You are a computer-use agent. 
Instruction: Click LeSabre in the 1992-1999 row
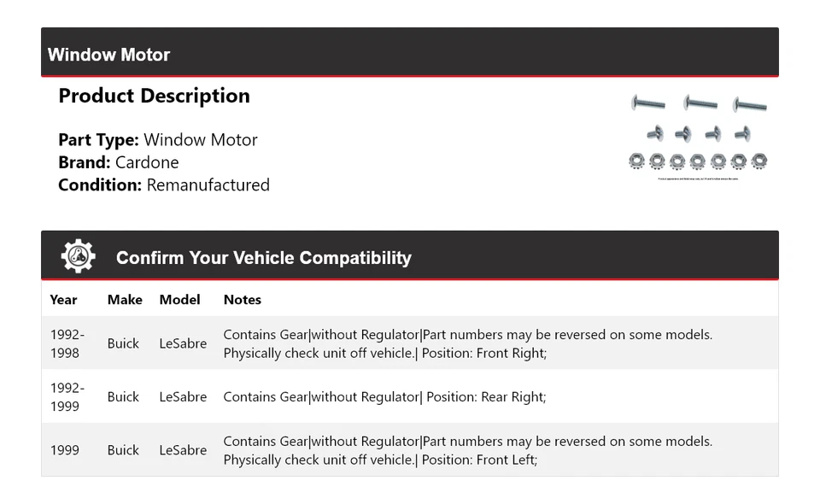(x=183, y=397)
